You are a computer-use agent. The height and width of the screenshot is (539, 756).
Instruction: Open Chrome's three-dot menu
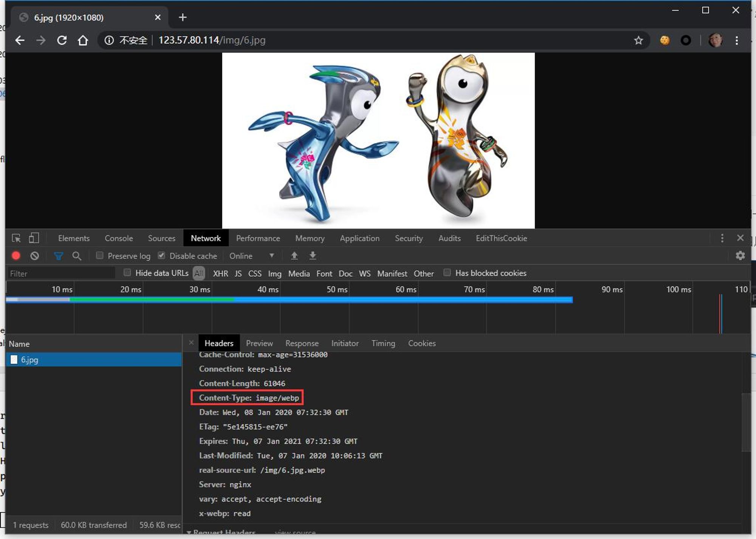click(x=737, y=40)
